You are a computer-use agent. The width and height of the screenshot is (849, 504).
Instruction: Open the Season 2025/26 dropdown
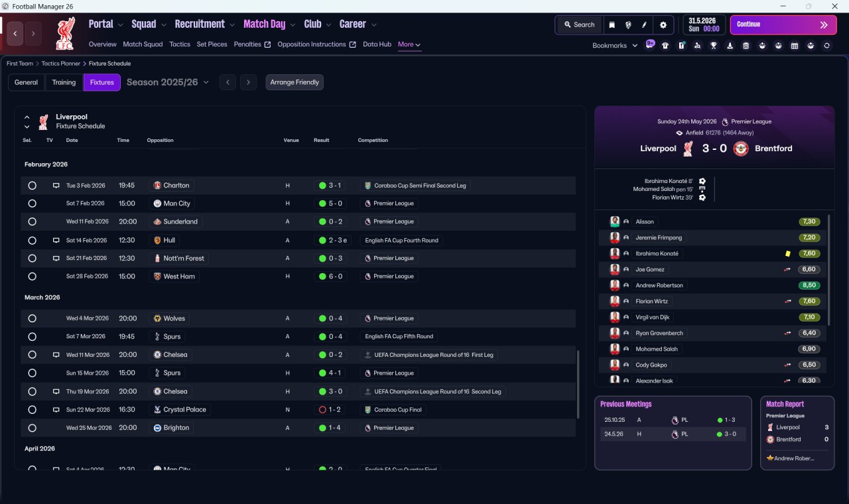pyautogui.click(x=168, y=82)
